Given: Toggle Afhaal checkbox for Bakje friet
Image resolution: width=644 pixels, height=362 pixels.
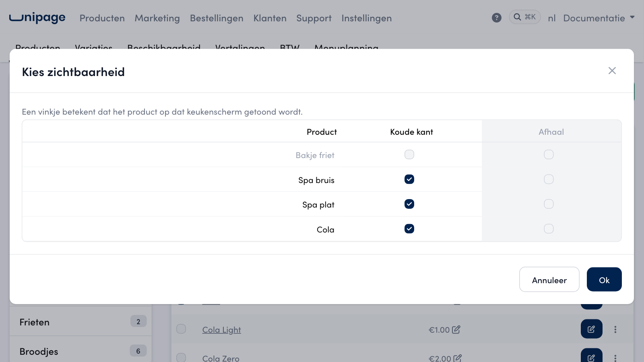Looking at the screenshot, I should coord(549,154).
